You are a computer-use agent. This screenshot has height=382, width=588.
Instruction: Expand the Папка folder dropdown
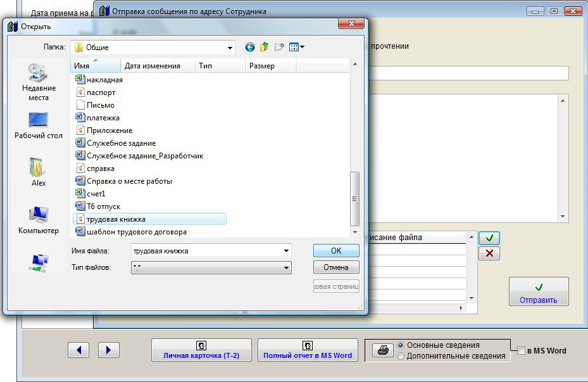click(x=230, y=48)
